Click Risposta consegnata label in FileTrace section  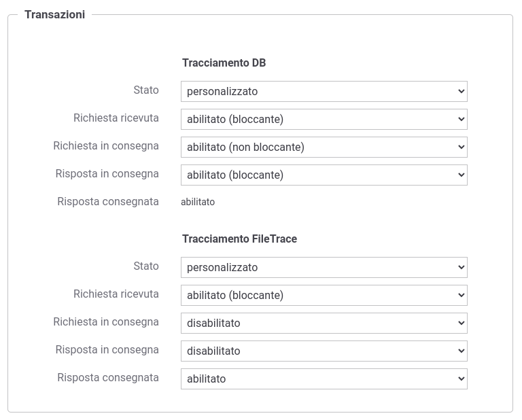[108, 378]
